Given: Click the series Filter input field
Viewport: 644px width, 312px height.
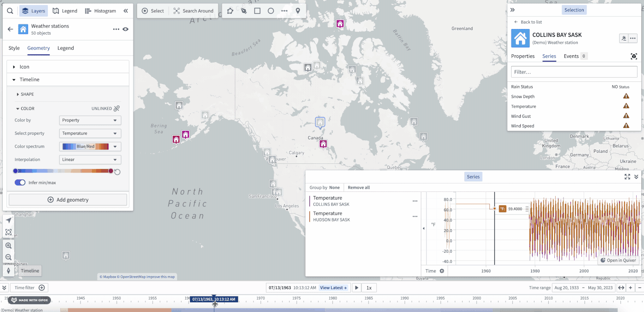Looking at the screenshot, I should (574, 72).
